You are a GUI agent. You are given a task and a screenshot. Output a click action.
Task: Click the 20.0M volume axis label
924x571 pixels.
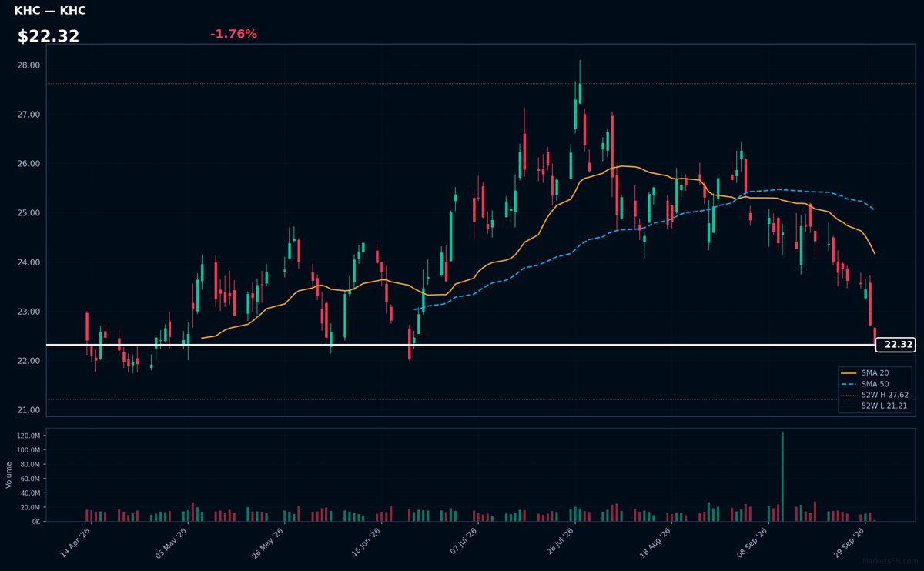click(29, 507)
